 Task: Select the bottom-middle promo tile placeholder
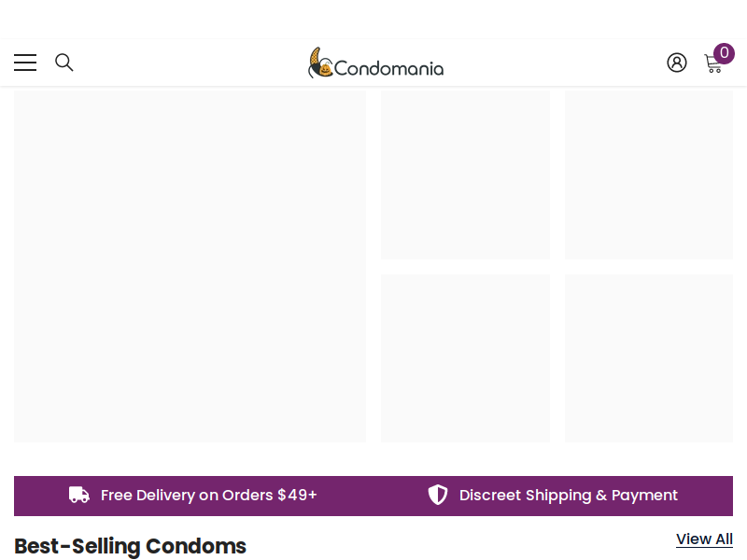click(x=465, y=358)
